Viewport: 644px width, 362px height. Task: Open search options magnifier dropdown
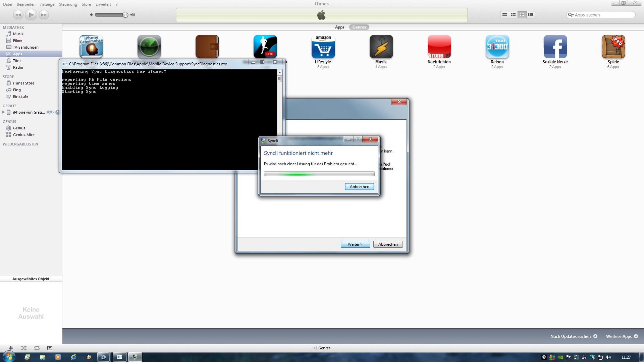pos(571,15)
